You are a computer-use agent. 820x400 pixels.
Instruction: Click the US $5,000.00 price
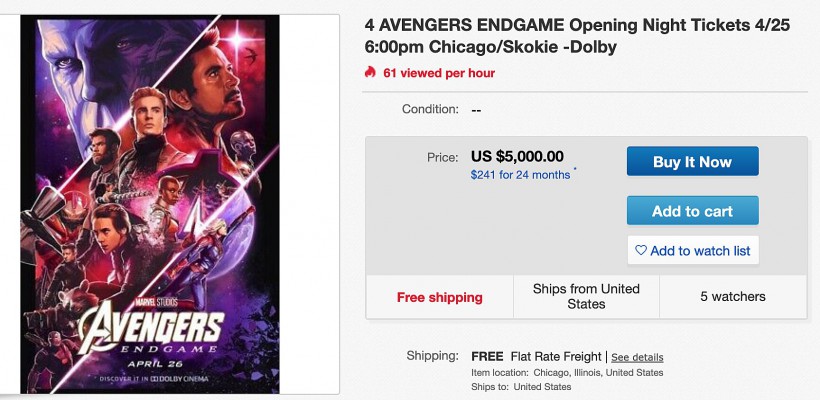(x=517, y=156)
